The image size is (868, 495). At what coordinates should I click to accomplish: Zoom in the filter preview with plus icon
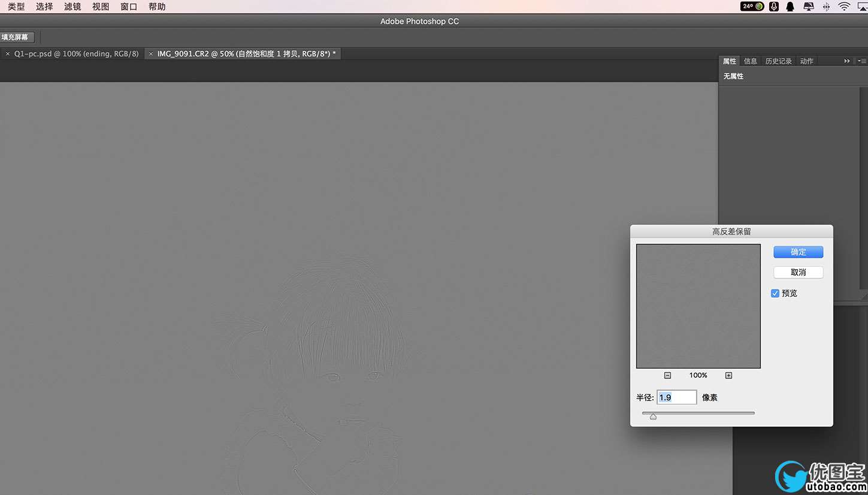728,376
